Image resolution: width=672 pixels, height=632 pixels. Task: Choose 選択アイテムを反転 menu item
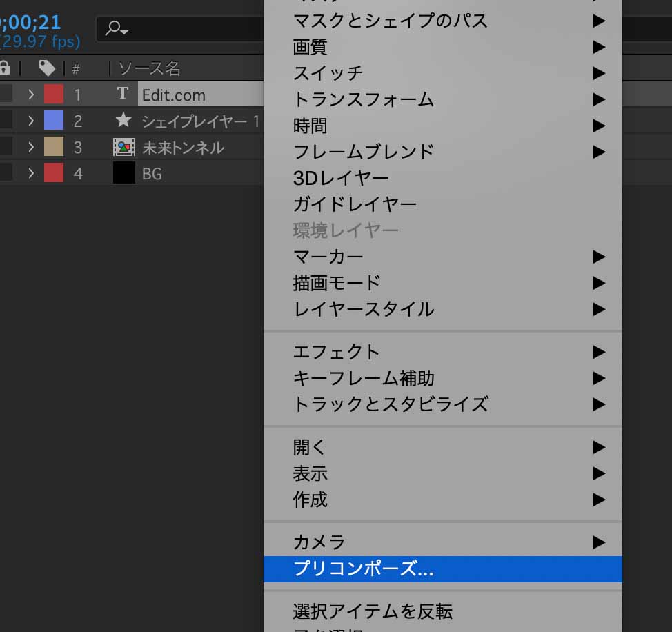[443, 611]
